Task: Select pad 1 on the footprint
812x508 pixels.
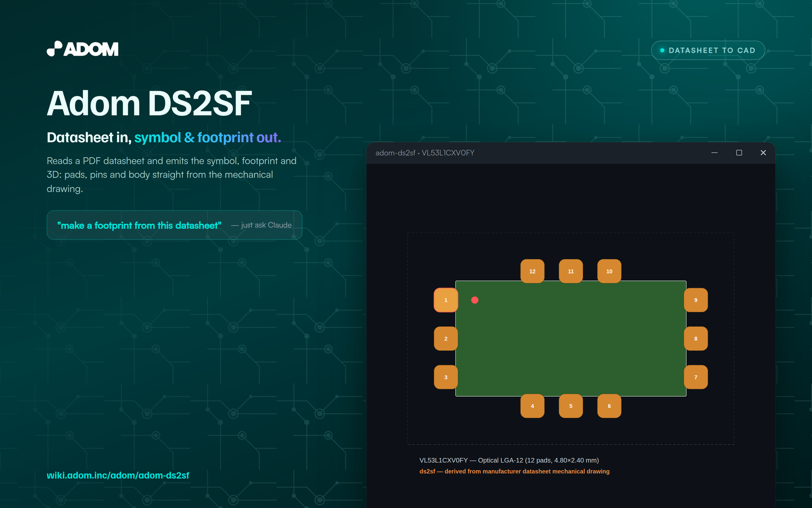Action: click(446, 300)
